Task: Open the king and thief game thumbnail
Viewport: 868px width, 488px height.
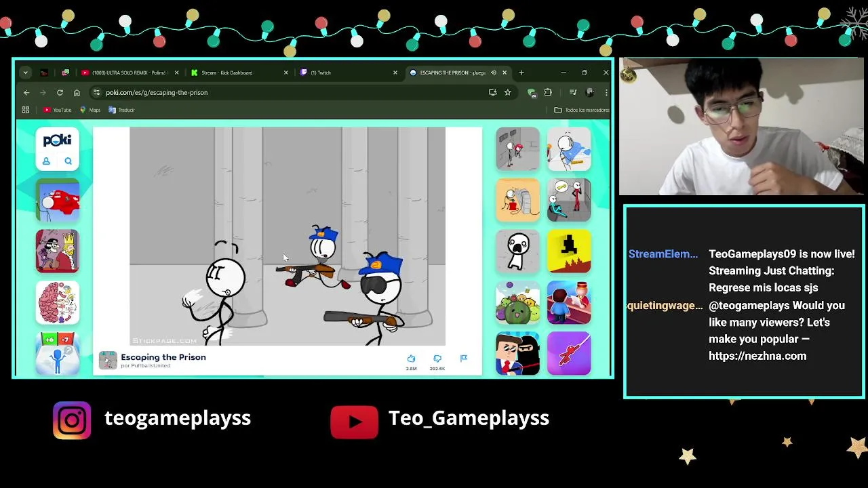Action: tap(57, 251)
